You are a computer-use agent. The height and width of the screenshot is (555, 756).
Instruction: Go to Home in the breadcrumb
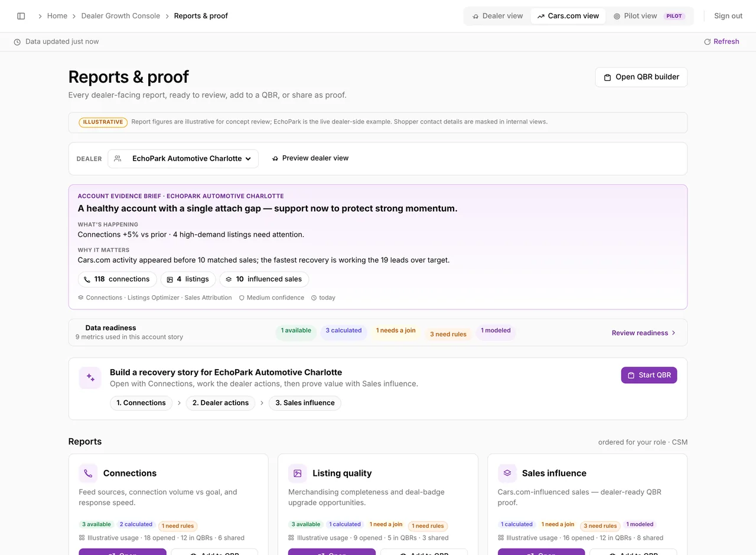click(57, 16)
